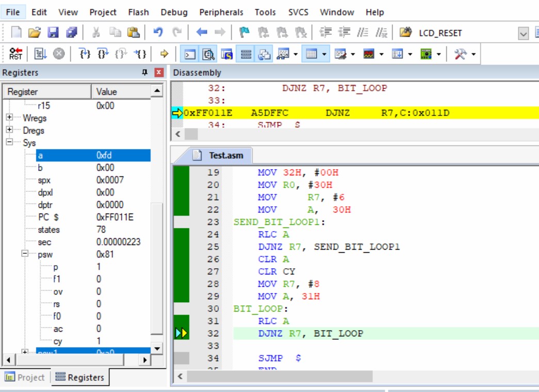This screenshot has height=392, width=539.
Task: Switch to the Project tab
Action: click(25, 378)
